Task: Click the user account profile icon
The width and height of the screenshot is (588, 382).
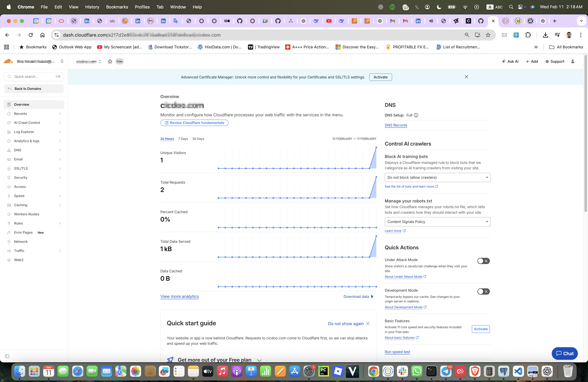Action: point(573,61)
